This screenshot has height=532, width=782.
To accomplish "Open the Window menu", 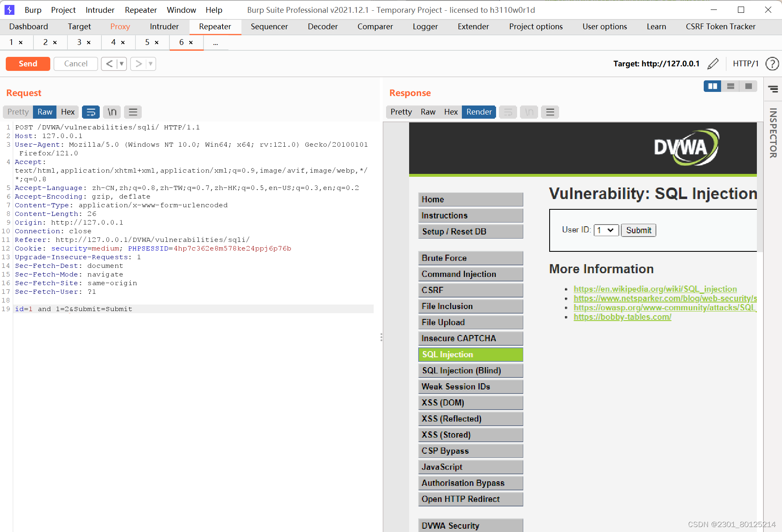I will pyautogui.click(x=181, y=10).
